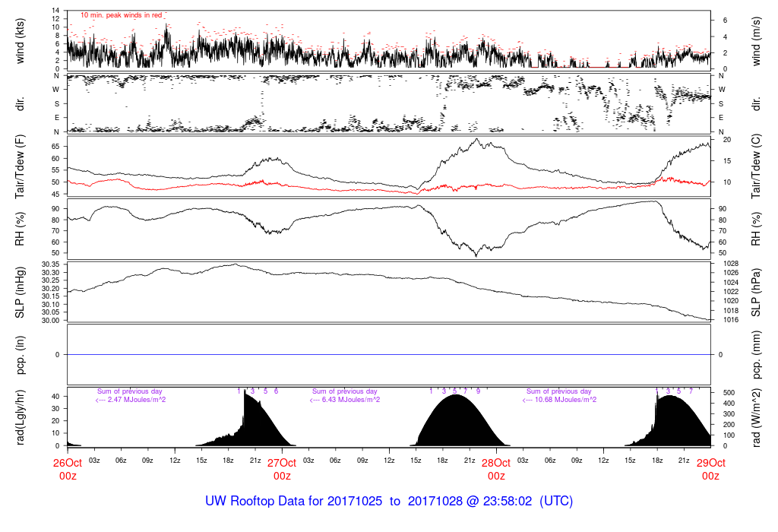Click the "14" knots tick value
Image resolution: width=778 pixels, height=532 pixels.
55,11
